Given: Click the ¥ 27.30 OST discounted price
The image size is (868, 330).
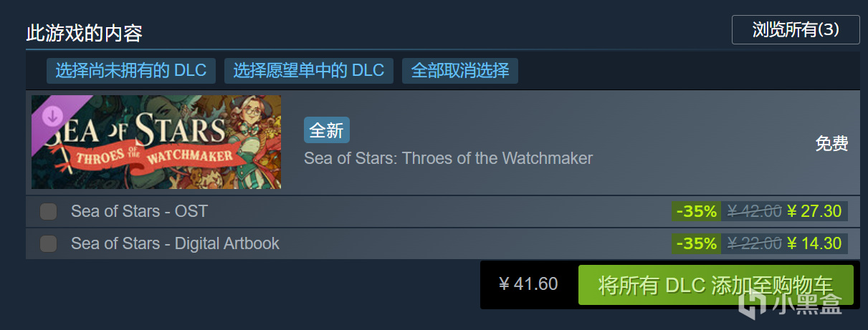Looking at the screenshot, I should 814,211.
